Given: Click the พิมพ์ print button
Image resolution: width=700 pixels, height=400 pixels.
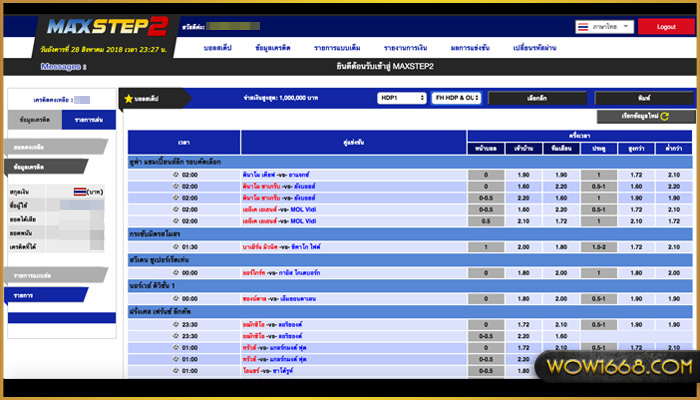Looking at the screenshot, I should pos(642,98).
